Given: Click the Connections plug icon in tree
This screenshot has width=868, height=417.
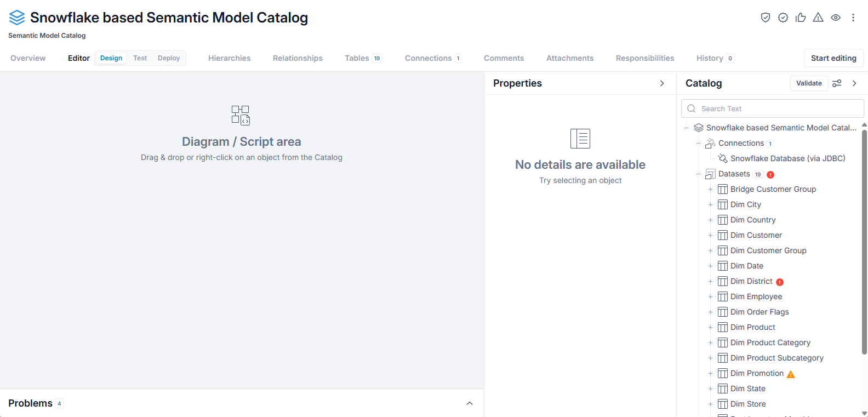Looking at the screenshot, I should coord(710,143).
